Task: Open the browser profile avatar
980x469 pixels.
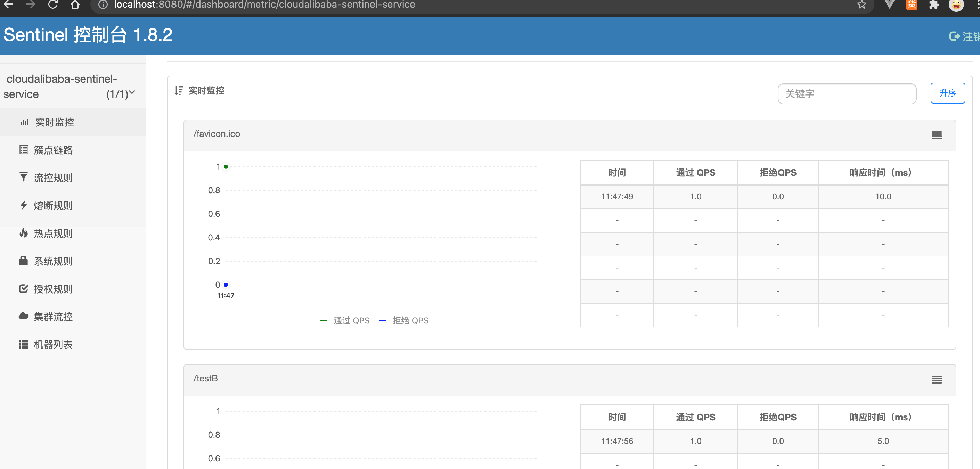Action: point(956,5)
